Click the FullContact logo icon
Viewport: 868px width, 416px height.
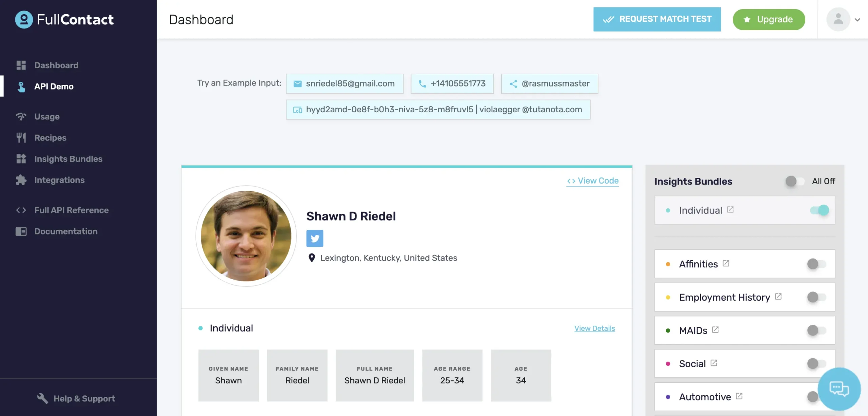point(24,20)
